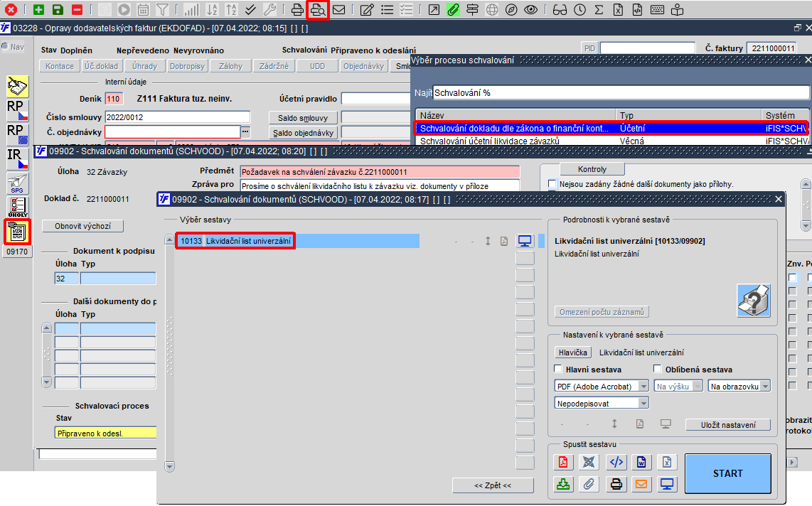
Task: Click the Saldo objednávky button
Action: coord(303,133)
